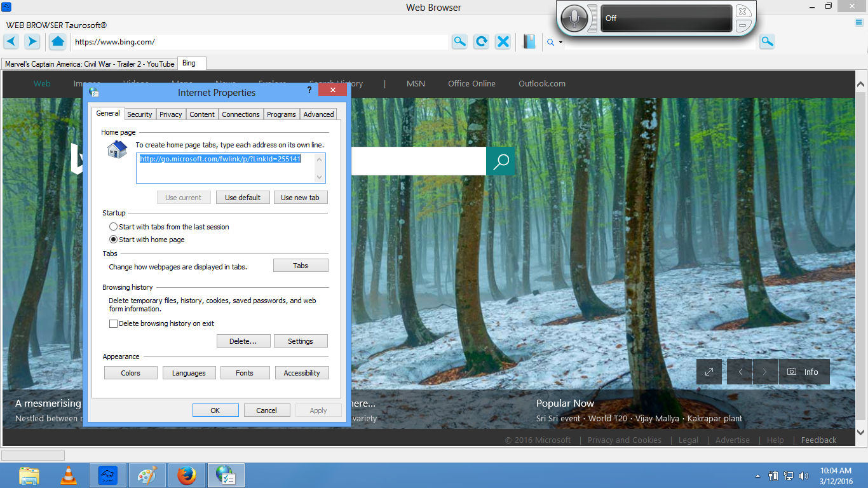Go to home page via house icon
The width and height of the screenshot is (868, 488).
pos(57,42)
